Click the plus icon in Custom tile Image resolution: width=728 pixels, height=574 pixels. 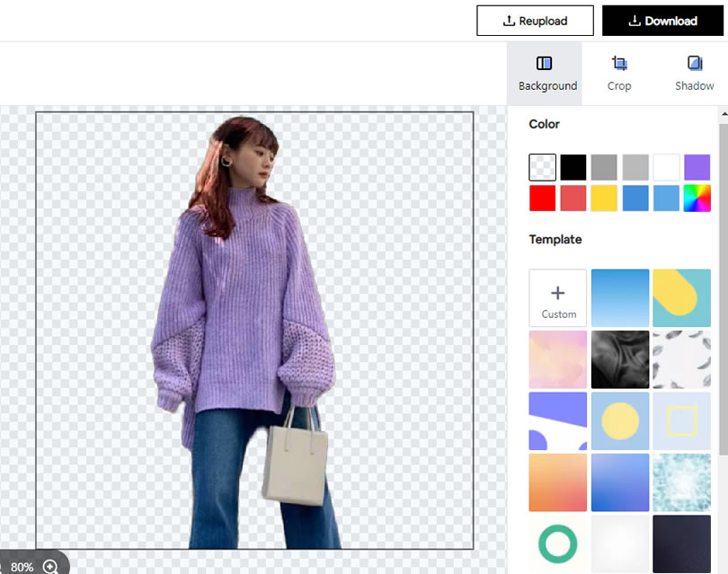click(557, 293)
